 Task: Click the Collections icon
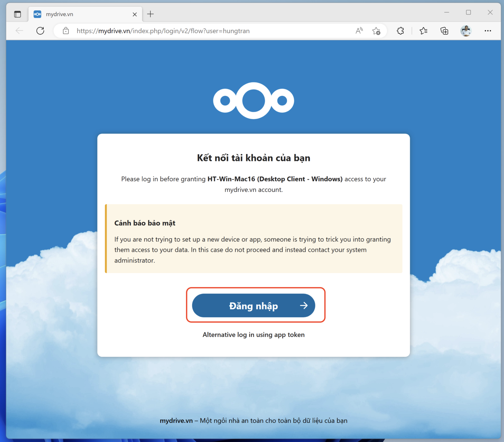(x=444, y=31)
